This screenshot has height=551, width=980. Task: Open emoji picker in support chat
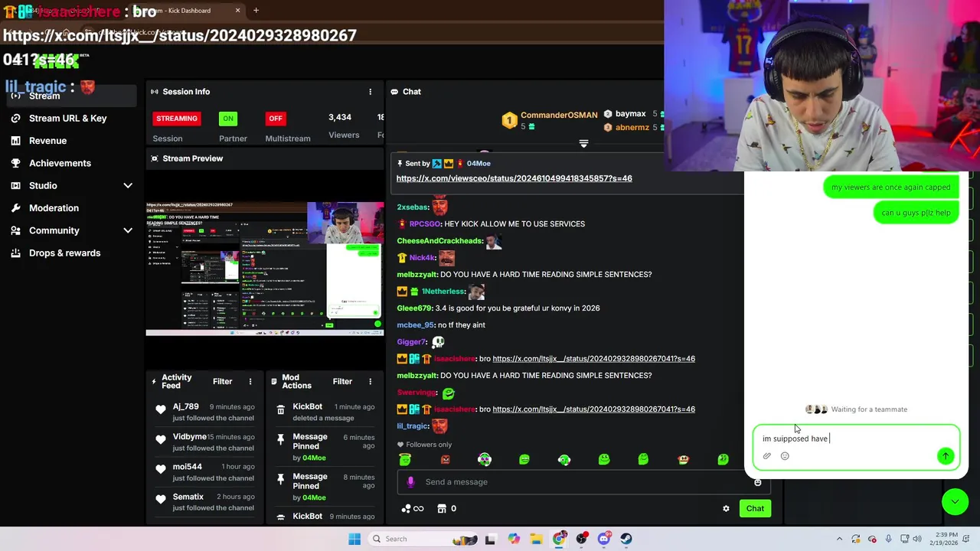pyautogui.click(x=785, y=456)
